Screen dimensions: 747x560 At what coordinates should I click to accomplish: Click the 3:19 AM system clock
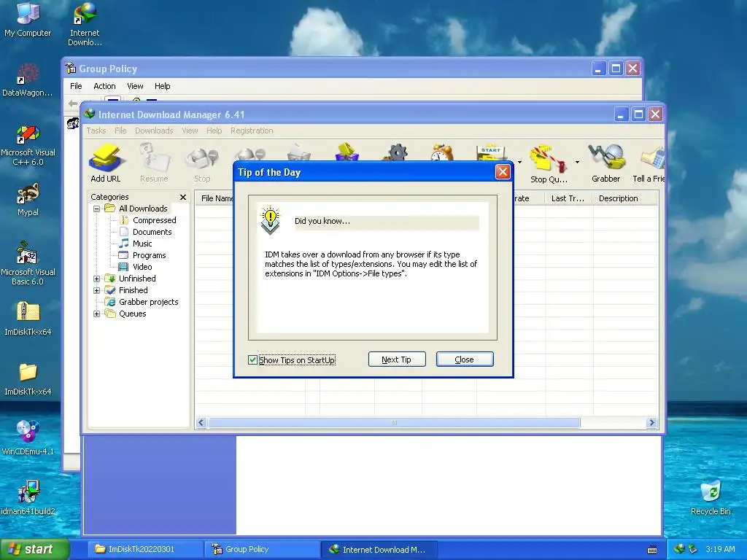(x=720, y=549)
